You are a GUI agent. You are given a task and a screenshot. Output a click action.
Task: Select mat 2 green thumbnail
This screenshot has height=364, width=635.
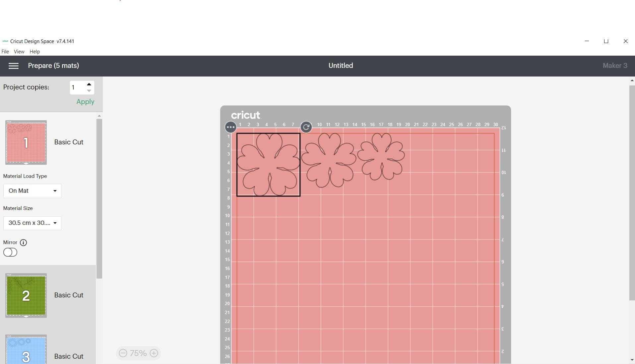point(26,295)
